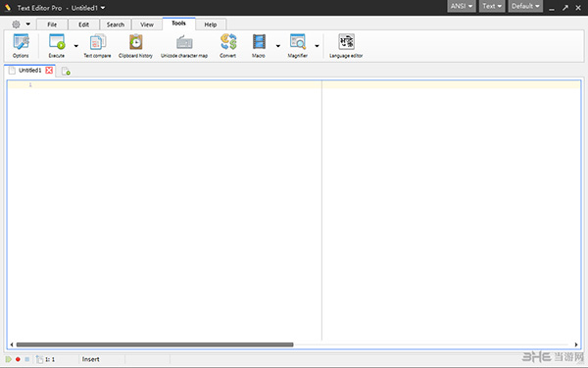Select the Untitled1 document tab
This screenshot has width=588, height=368.
coord(30,71)
